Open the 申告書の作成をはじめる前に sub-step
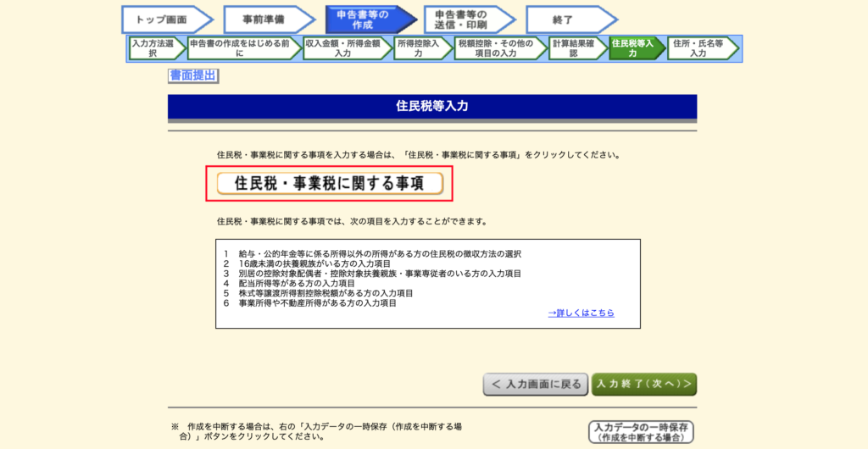868x449 pixels. (x=242, y=47)
